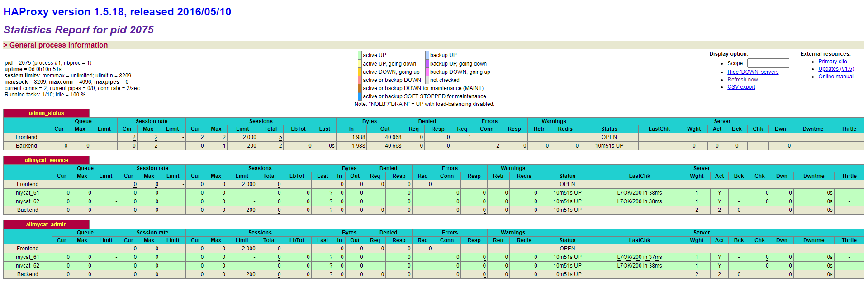868x287 pixels.
Task: Click 'Dwntme' column header in admin_status table
Action: (x=813, y=129)
